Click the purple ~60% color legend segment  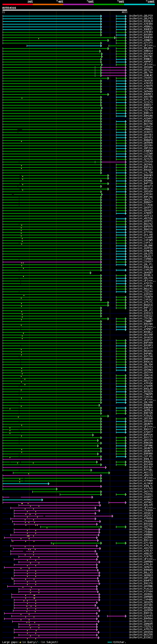coord(78,4)
